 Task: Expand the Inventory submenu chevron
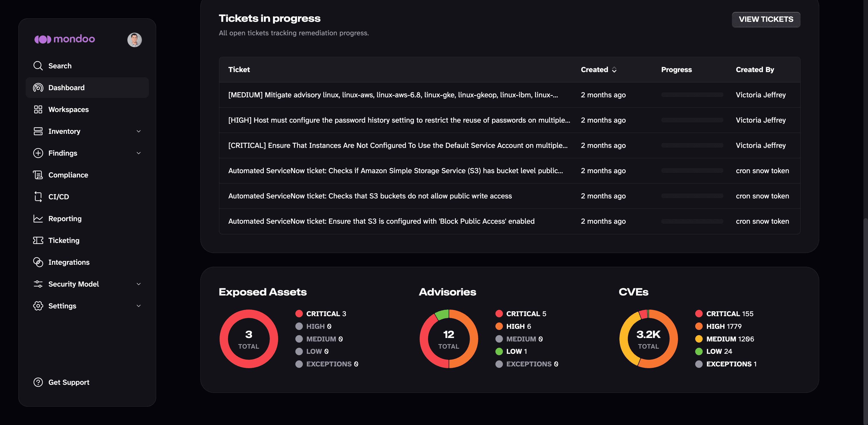tap(138, 131)
